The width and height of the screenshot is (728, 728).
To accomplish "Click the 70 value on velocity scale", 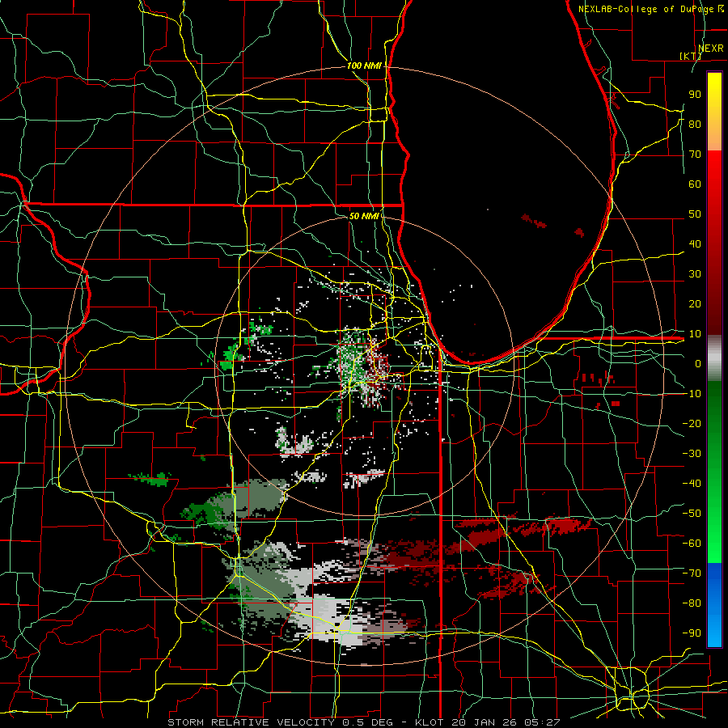I will (x=695, y=154).
